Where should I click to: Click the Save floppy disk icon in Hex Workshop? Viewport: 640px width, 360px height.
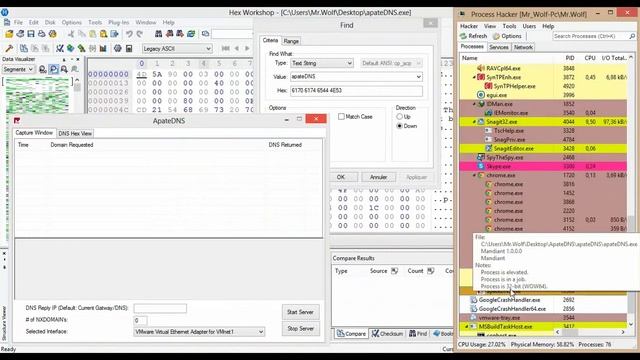[31, 34]
